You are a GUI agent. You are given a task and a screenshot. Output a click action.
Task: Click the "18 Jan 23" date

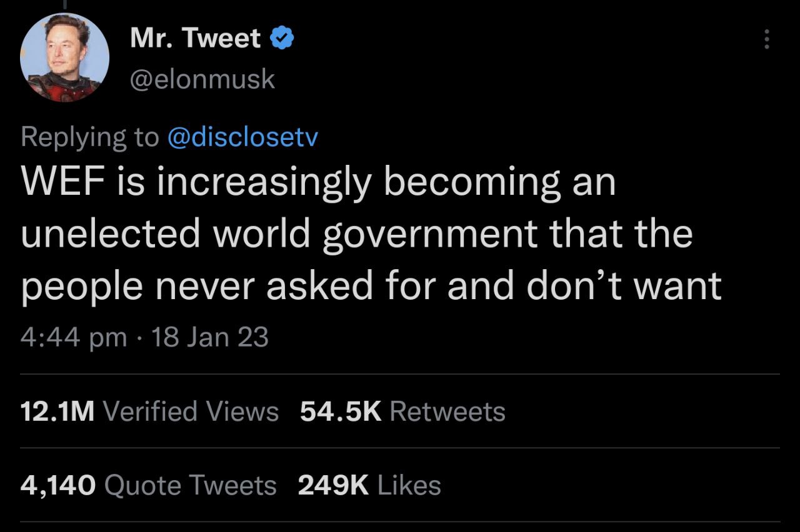pyautogui.click(x=210, y=338)
